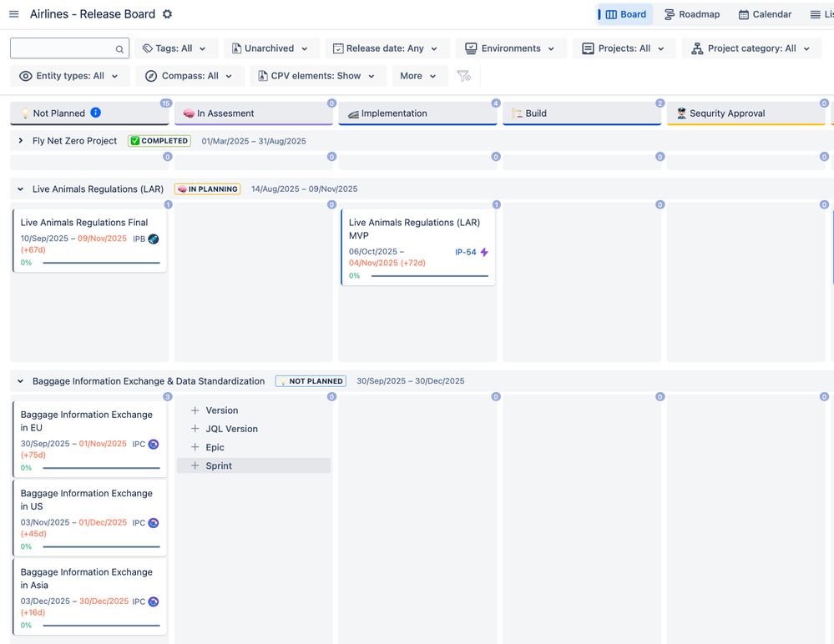
Task: Clear filters using the funnel icon
Action: 464,76
